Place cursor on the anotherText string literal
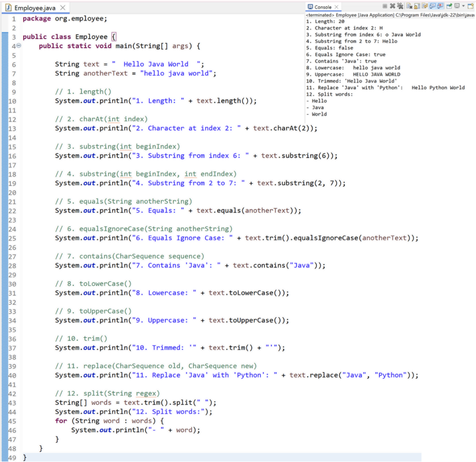 coord(176,73)
